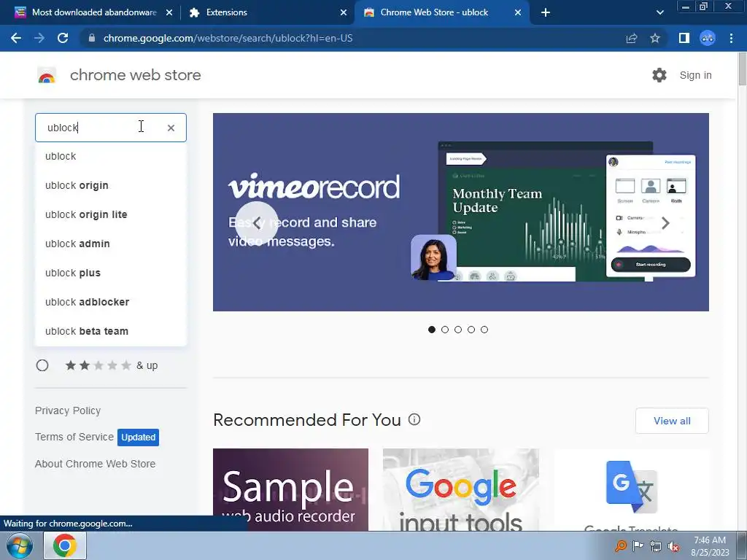Close the Chrome Web Store tab
The width and height of the screenshot is (747, 560).
click(518, 12)
